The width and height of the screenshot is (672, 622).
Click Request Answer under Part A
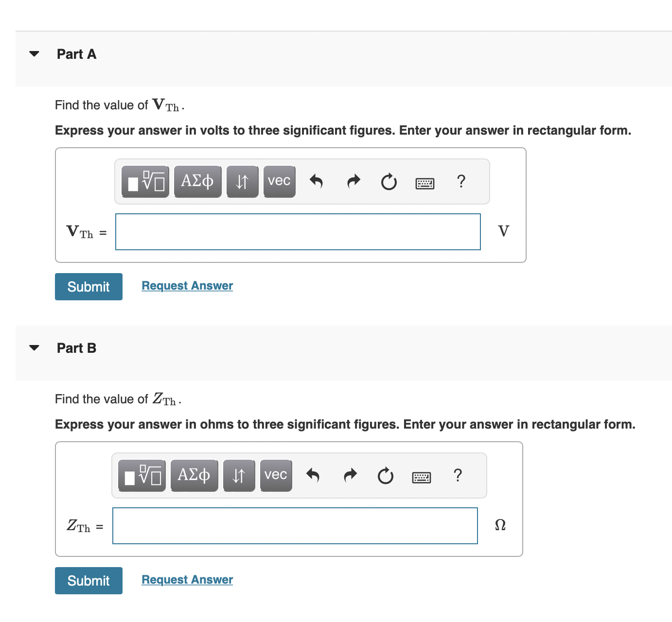[x=187, y=285]
